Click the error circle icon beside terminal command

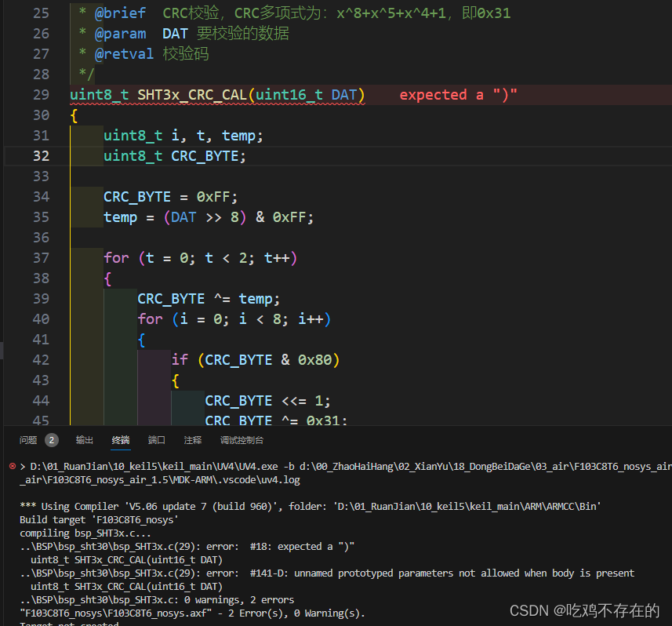12,465
